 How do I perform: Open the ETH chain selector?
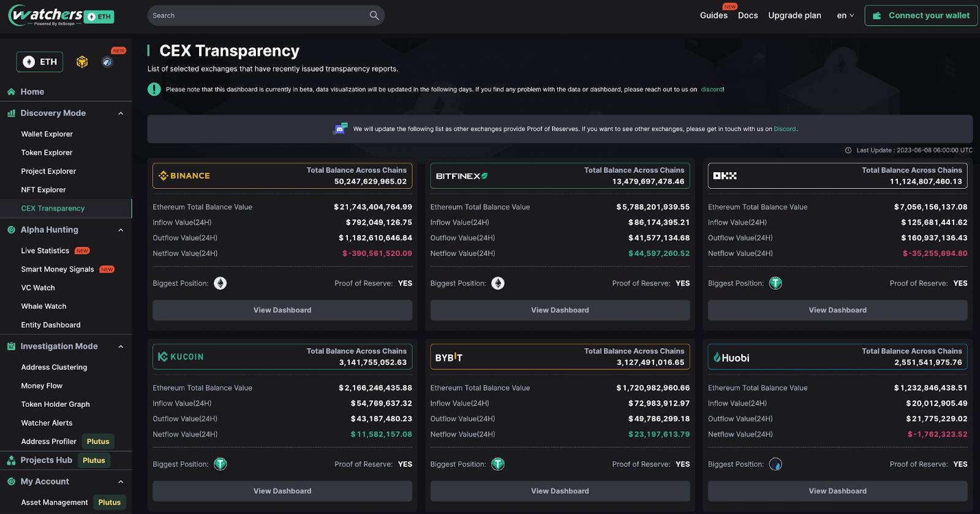(40, 62)
